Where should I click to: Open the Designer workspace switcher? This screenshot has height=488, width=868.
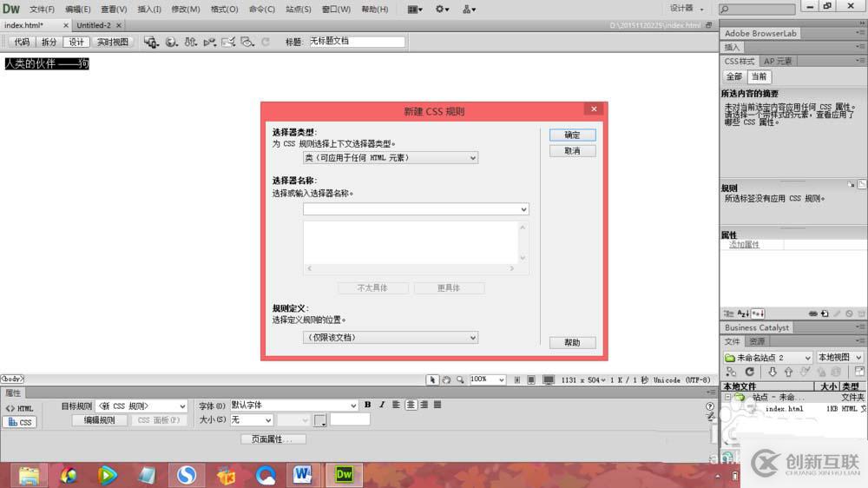click(x=687, y=9)
